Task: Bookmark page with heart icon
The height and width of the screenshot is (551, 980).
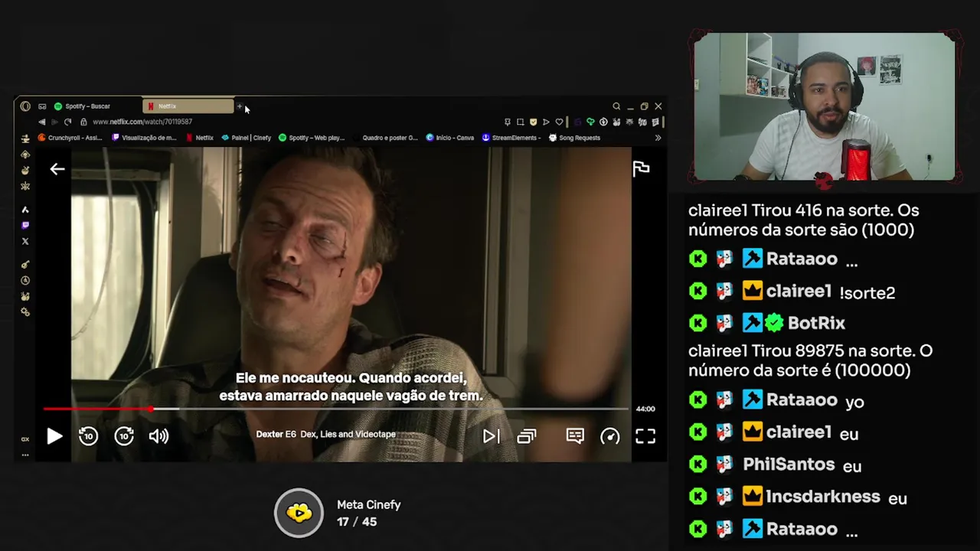Action: tap(559, 122)
